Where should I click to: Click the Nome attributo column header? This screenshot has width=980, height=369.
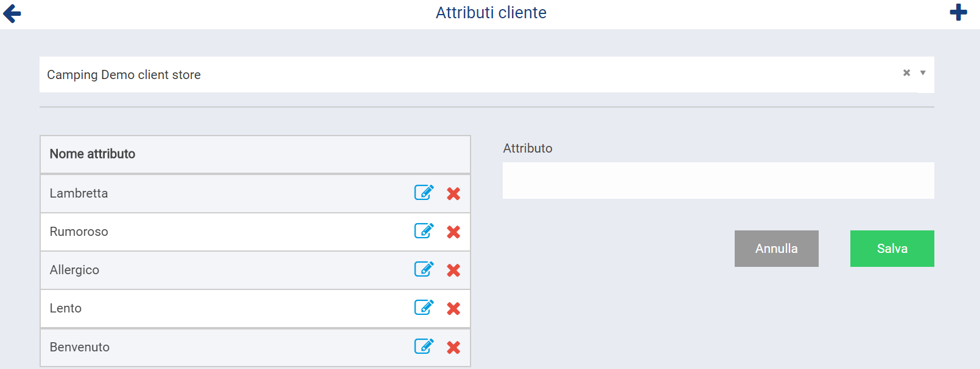(x=93, y=154)
